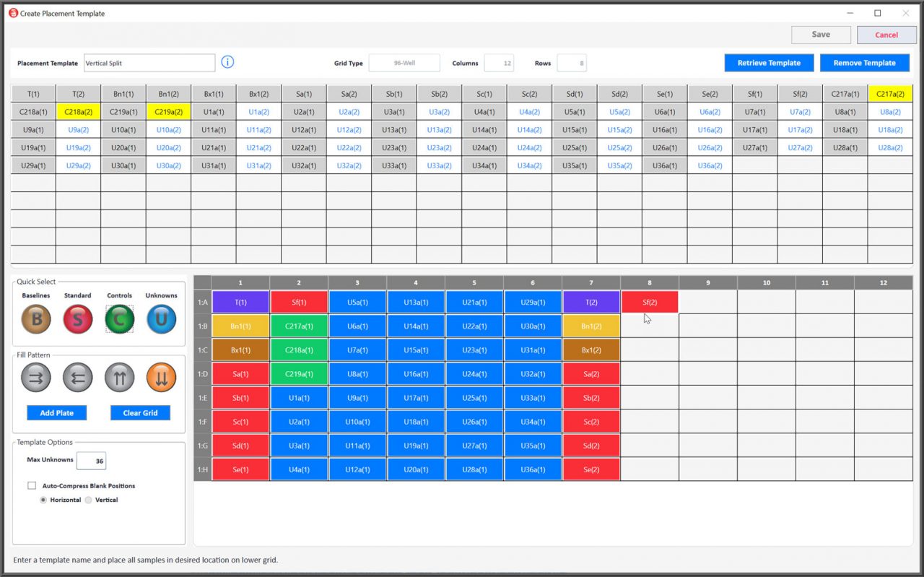Select the Horizontal compression option
924x577 pixels.
[45, 500]
